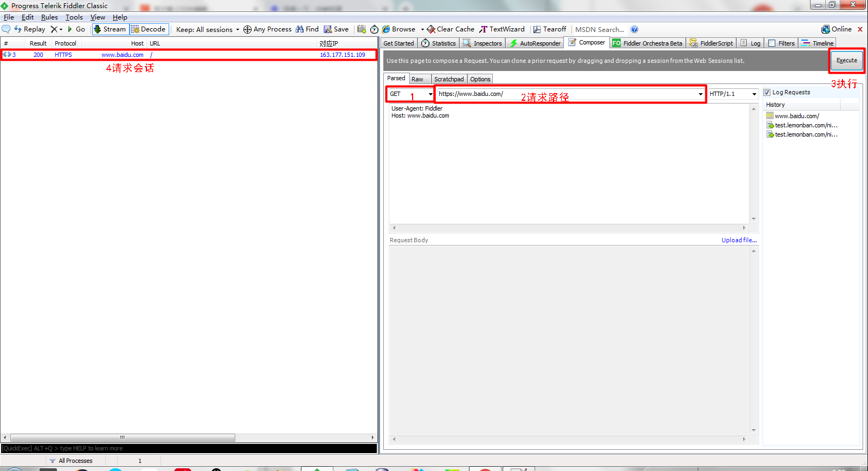Click request body vertical scrollbar down arrow
868x471 pixels.
[754, 430]
